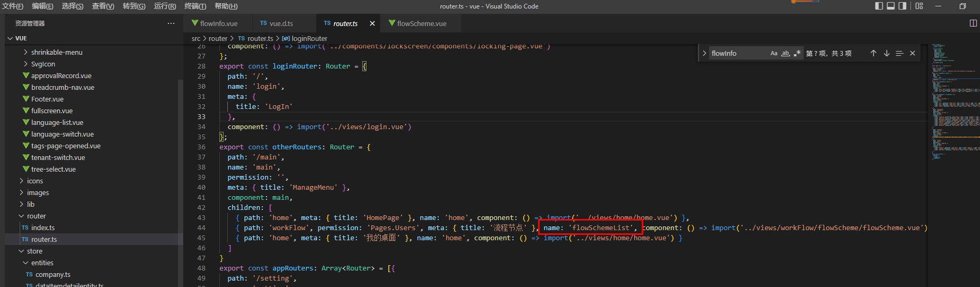Toggle match whole word in find box
This screenshot has height=287, width=980.
click(786, 53)
